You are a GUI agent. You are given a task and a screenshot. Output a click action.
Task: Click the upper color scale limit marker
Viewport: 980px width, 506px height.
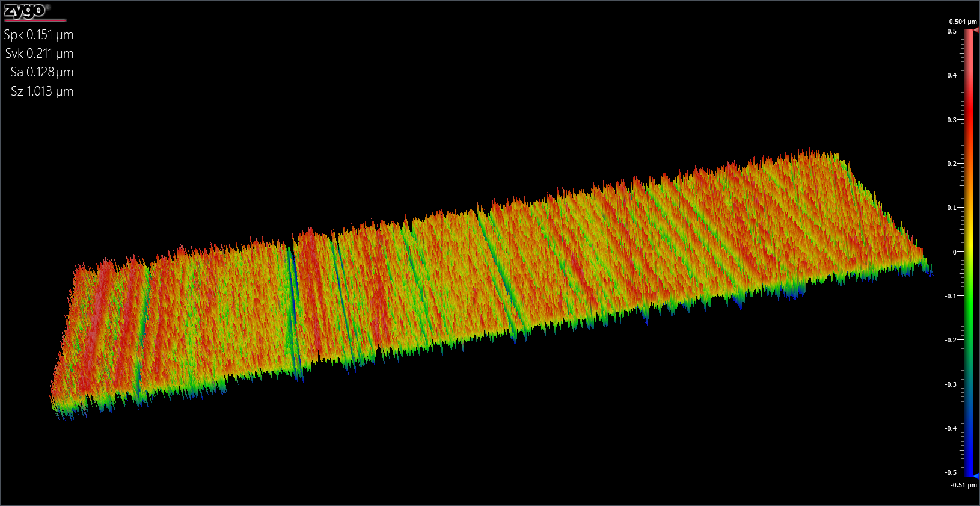click(976, 30)
